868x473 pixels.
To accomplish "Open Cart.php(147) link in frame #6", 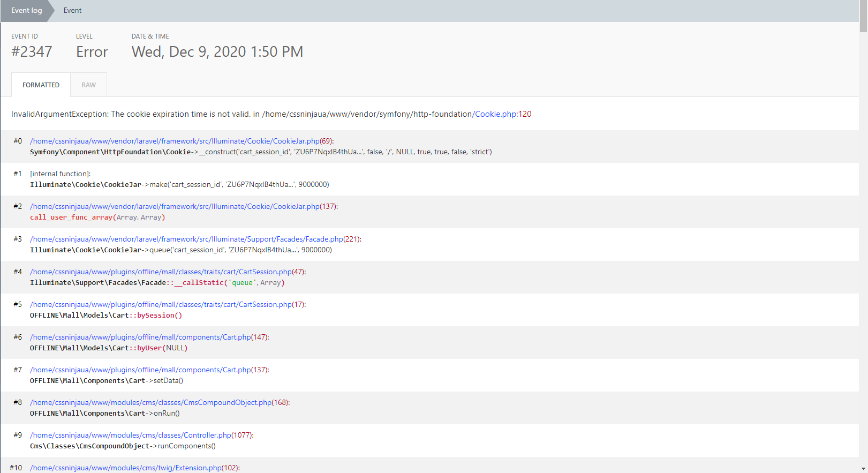I will (149, 337).
